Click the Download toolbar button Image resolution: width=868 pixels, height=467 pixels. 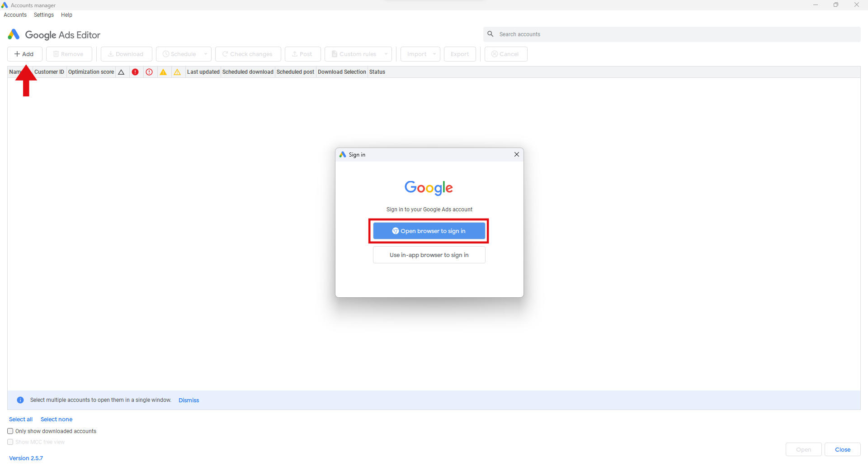126,54
